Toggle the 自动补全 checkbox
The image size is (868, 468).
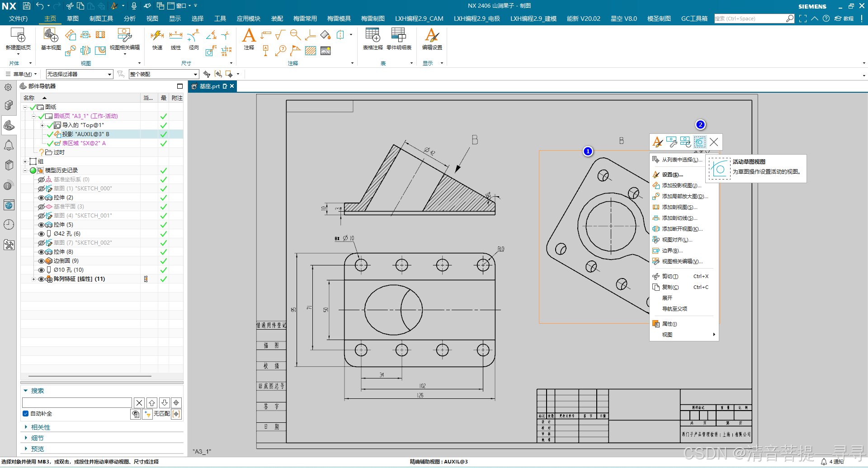[x=26, y=414]
